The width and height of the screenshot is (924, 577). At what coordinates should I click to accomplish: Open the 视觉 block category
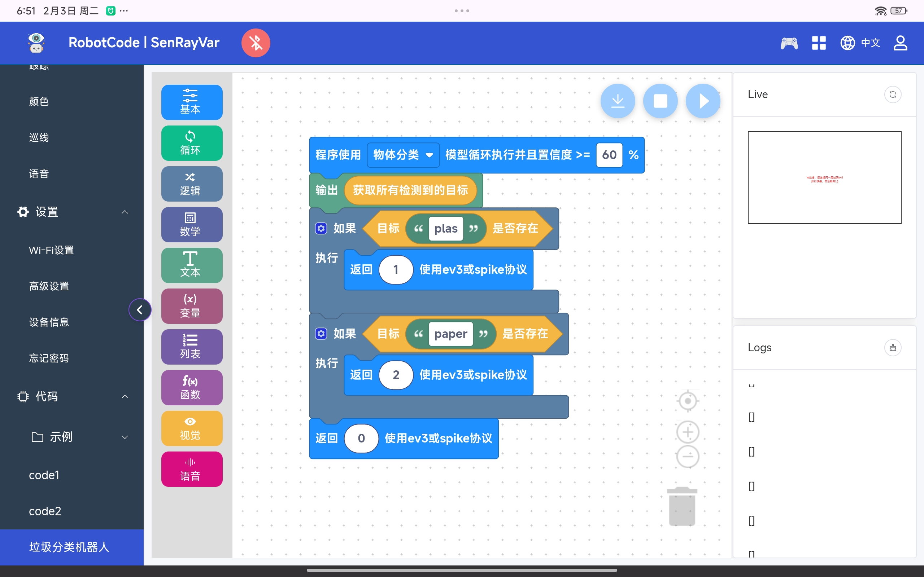tap(192, 428)
